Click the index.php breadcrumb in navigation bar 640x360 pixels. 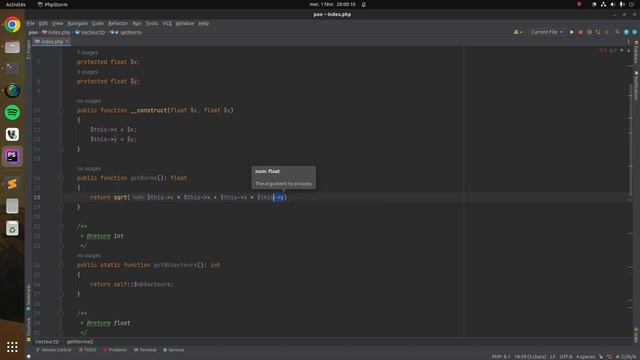point(56,32)
